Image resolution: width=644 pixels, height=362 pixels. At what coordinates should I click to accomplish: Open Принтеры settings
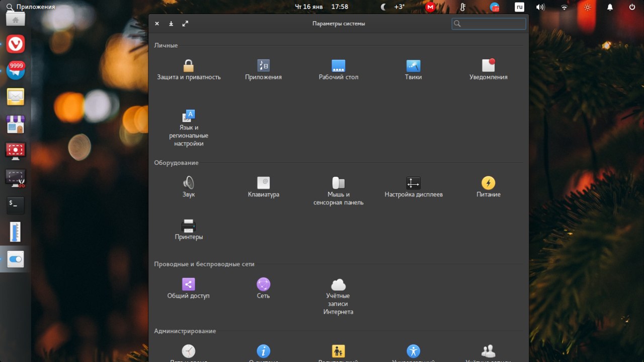tap(189, 230)
